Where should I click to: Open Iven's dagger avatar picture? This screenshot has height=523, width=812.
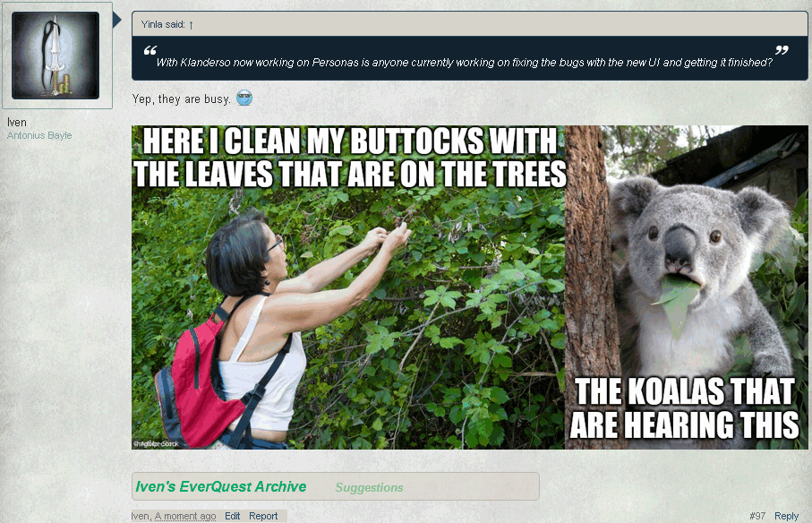click(x=56, y=56)
